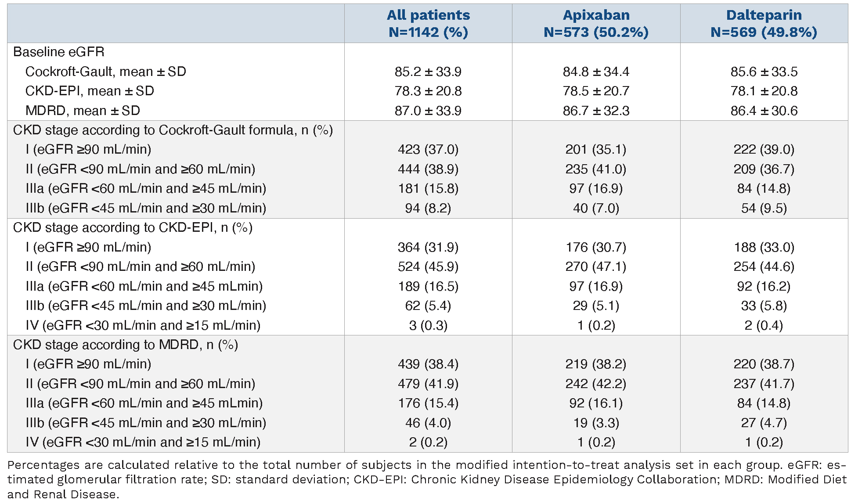Viewport: 851px width, 504px height.
Task: Click the 54 (9.5) Dalteparin cell
Action: pos(764,208)
